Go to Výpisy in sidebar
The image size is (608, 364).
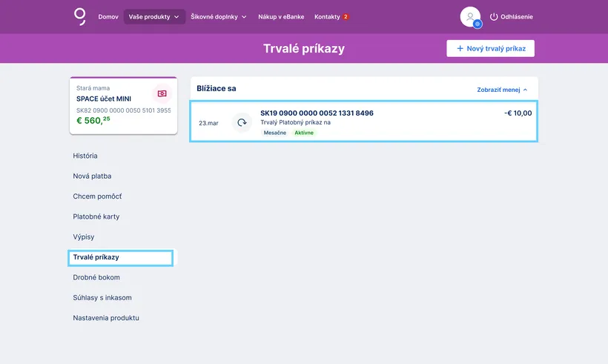[x=84, y=237]
